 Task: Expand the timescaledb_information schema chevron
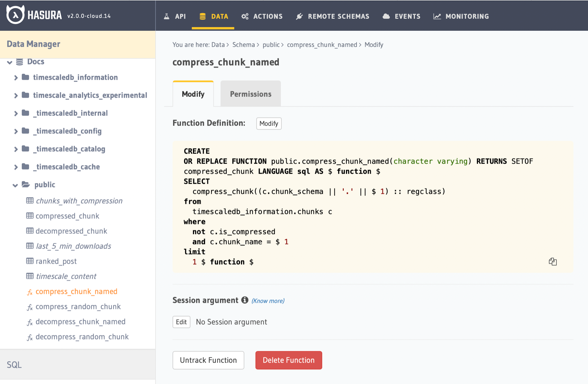tap(16, 78)
